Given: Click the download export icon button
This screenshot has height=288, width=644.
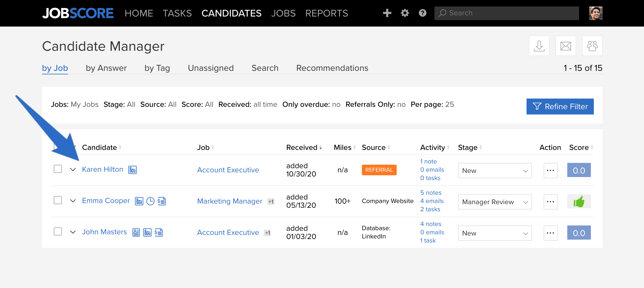Looking at the screenshot, I should pos(539,46).
